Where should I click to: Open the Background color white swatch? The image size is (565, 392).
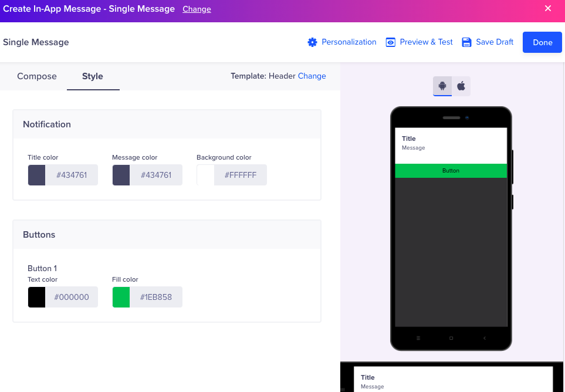click(x=205, y=175)
